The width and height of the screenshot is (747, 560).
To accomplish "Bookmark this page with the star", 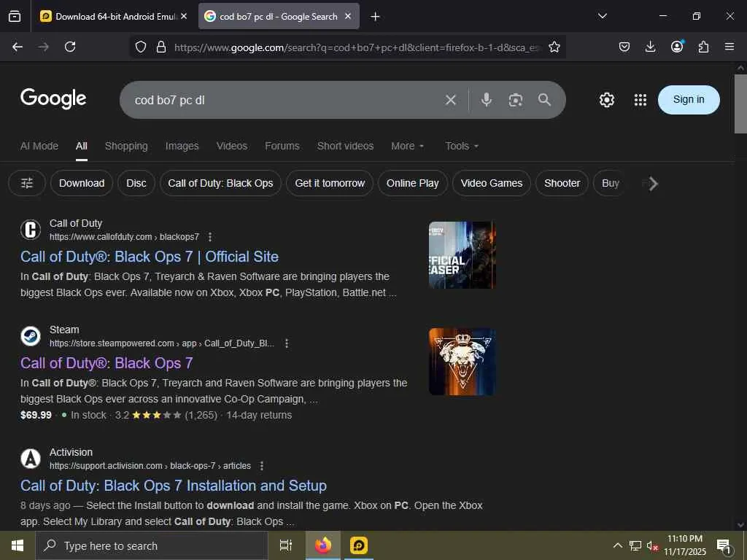I will click(x=554, y=47).
